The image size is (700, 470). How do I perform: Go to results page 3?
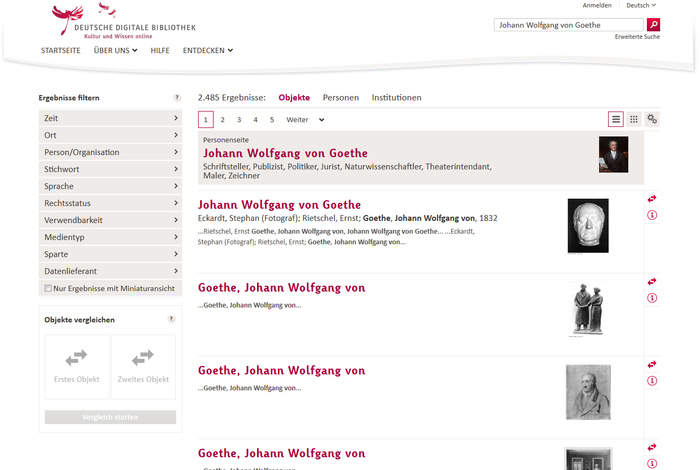[x=239, y=120]
